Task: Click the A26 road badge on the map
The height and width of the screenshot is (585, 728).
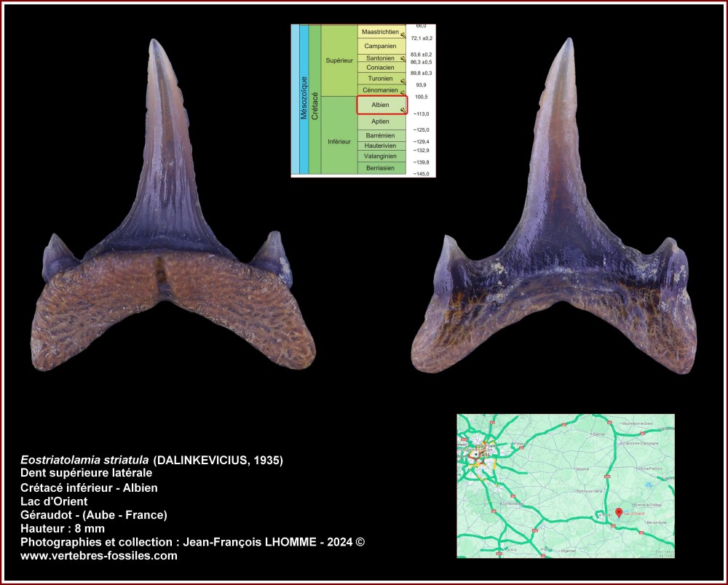Action: coord(606,477)
